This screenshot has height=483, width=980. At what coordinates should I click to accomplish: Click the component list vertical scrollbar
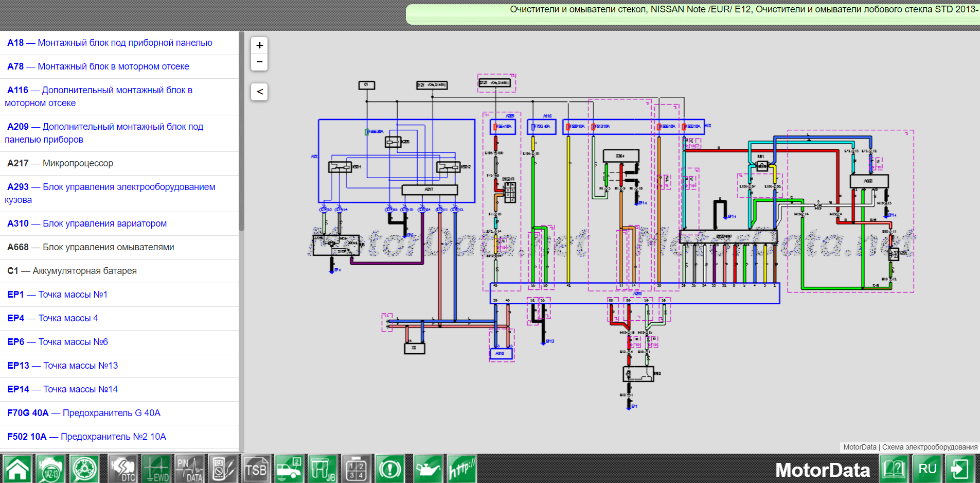coord(241,131)
